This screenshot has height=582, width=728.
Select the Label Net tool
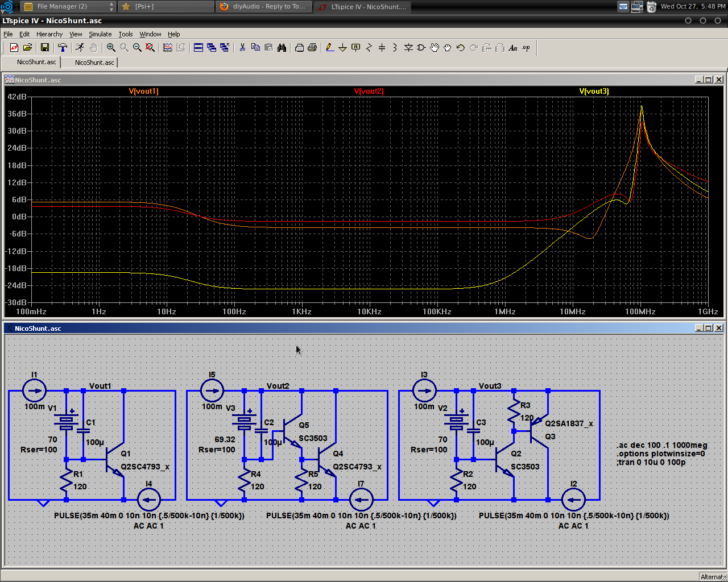pyautogui.click(x=355, y=48)
